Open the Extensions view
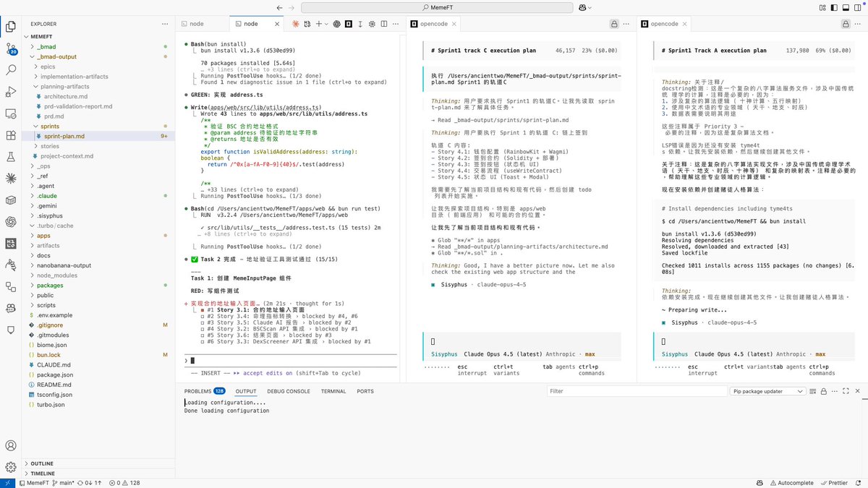Screen dimensions: 868x488 11,135
